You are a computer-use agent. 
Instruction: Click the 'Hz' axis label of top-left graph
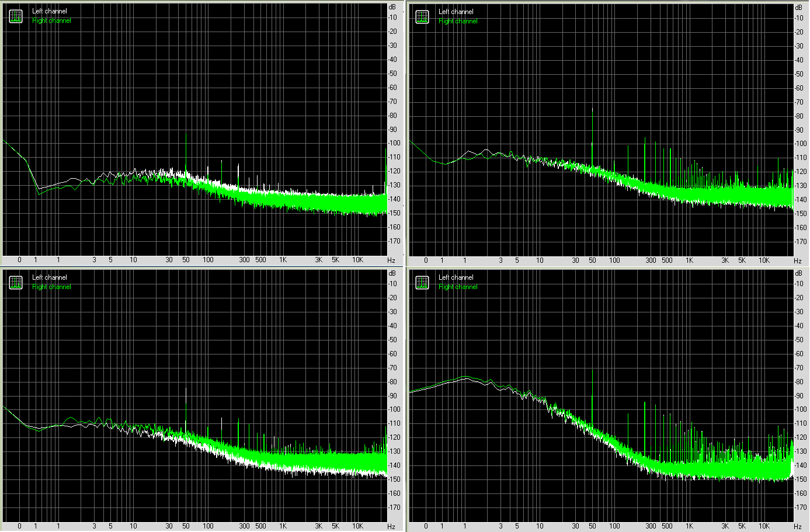(391, 260)
